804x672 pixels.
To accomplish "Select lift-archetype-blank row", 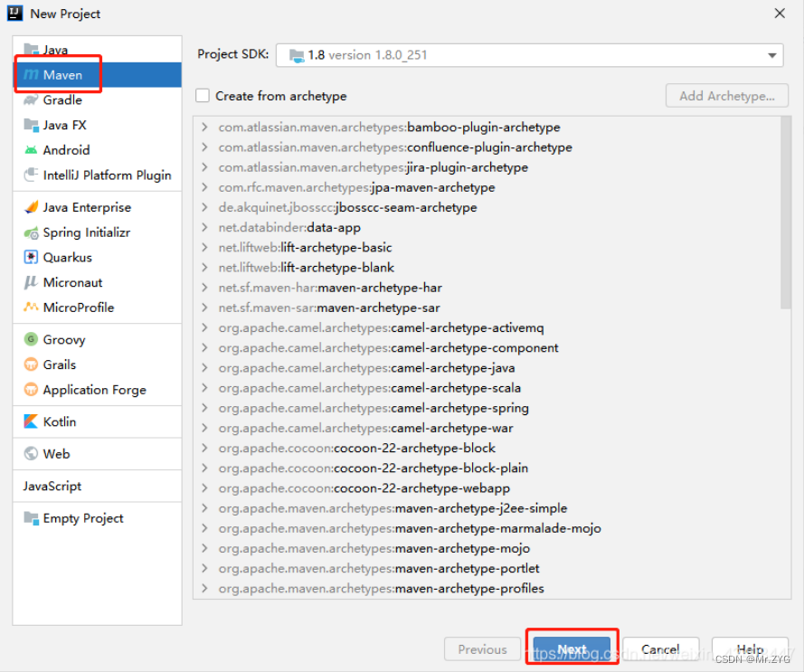I will 487,268.
